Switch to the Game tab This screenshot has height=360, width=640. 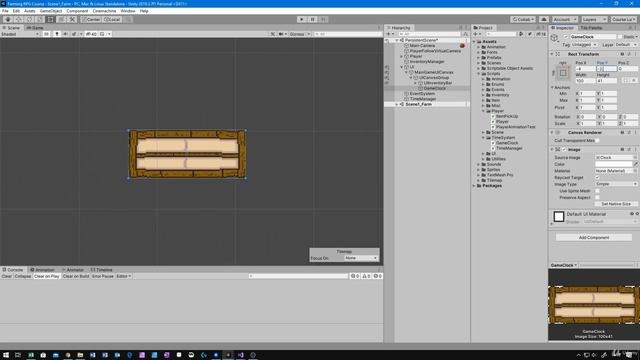tap(35, 28)
